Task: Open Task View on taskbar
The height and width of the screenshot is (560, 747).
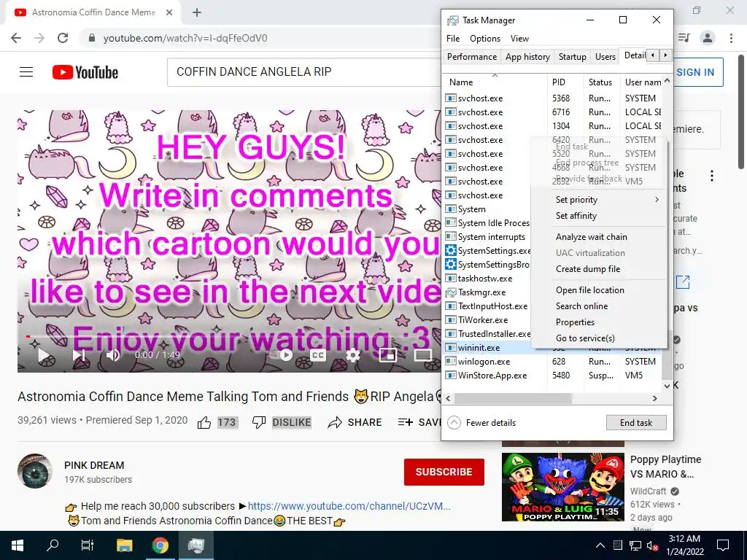Action: (88, 545)
